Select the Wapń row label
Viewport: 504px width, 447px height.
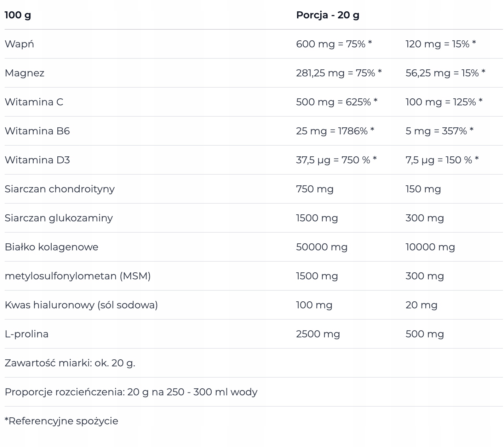[x=19, y=44]
